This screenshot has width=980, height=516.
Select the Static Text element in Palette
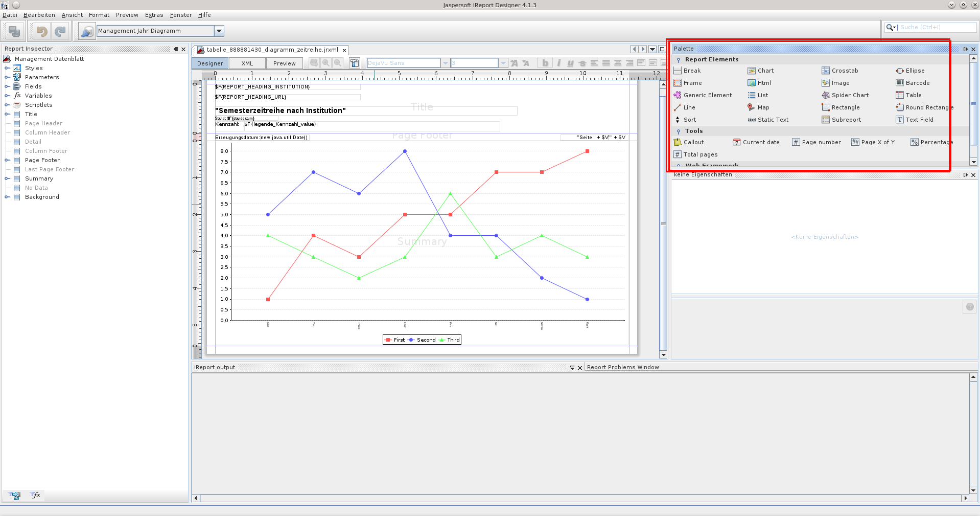click(x=768, y=120)
